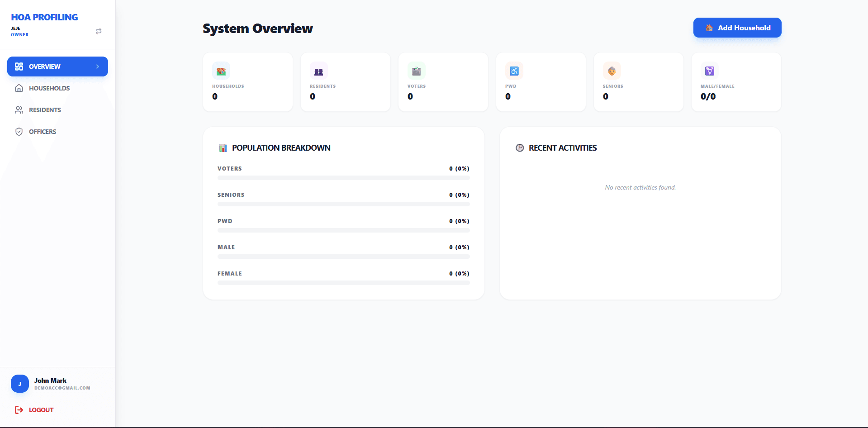The width and height of the screenshot is (868, 428).
Task: Click the PWD wheelchair icon
Action: 514,71
